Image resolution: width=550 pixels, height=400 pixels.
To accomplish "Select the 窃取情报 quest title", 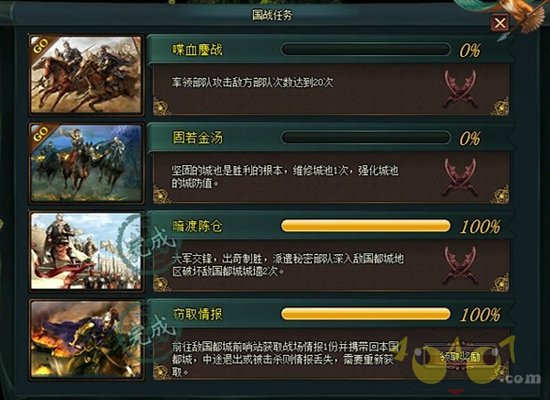I will click(x=197, y=314).
